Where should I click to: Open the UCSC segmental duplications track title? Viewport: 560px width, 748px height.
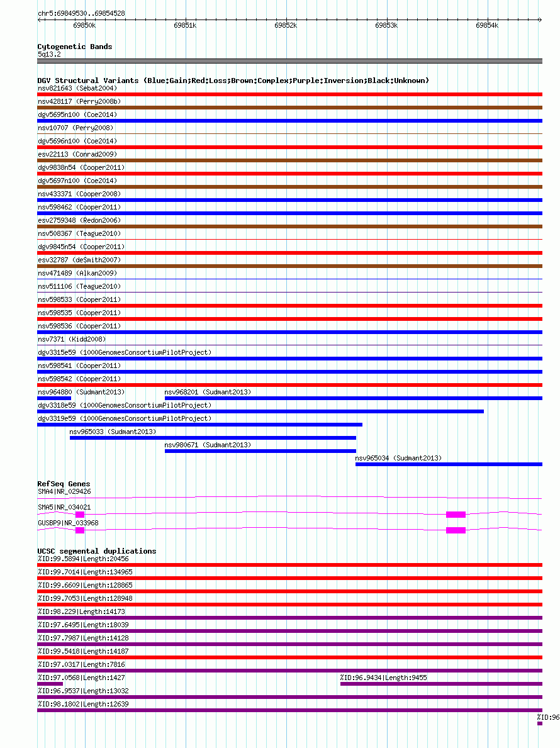click(97, 551)
